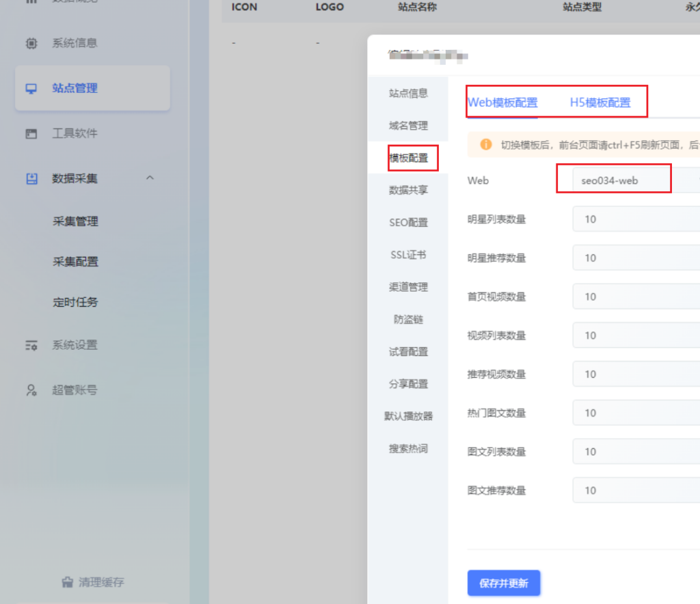Screen dimensions: 700x604
Task: Collapse the 数据采集 submenu chevron
Action: coord(150,178)
